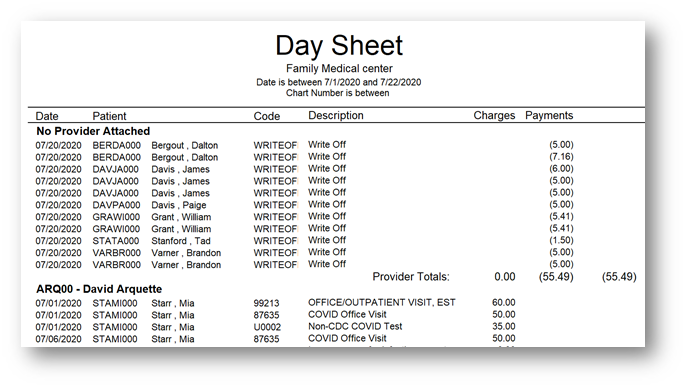687x389 pixels.
Task: Click the Payments column header
Action: tap(549, 115)
